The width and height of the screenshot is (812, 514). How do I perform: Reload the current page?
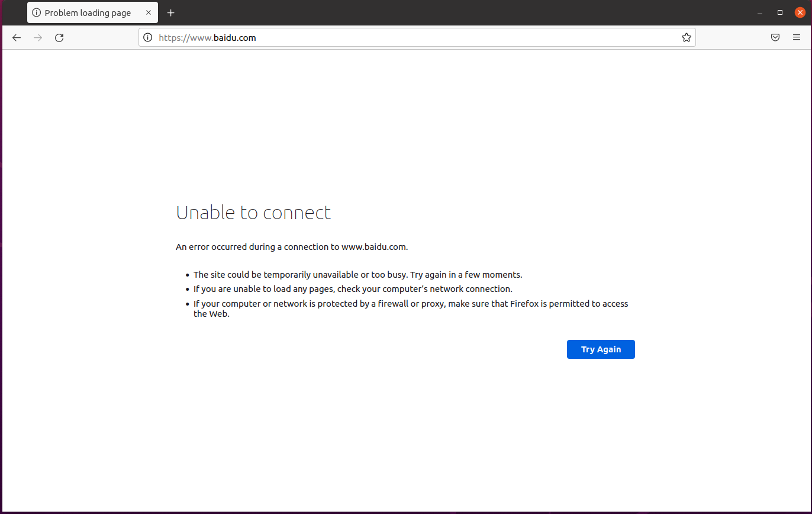click(59, 38)
